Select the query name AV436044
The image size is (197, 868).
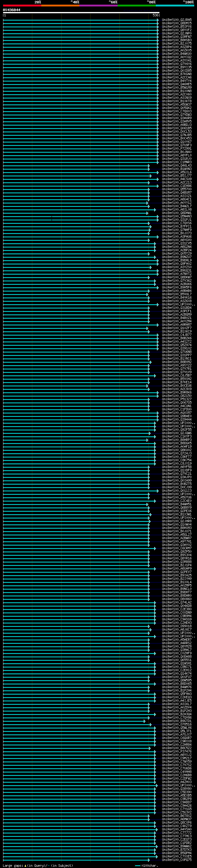tap(11, 10)
